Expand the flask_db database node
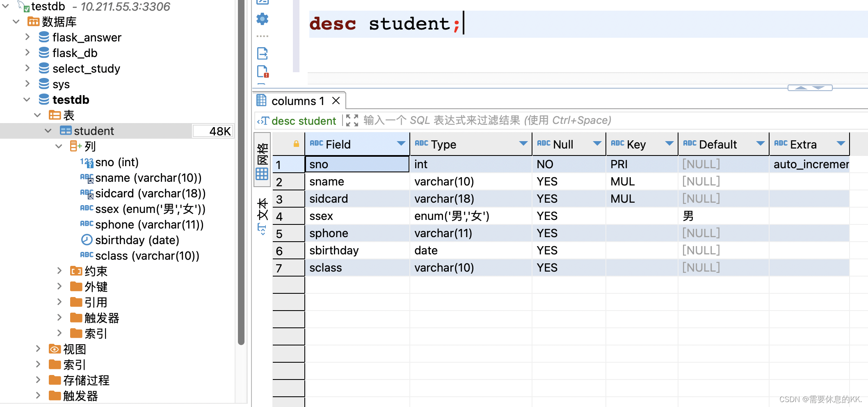Viewport: 868px width, 407px height. coord(27,53)
